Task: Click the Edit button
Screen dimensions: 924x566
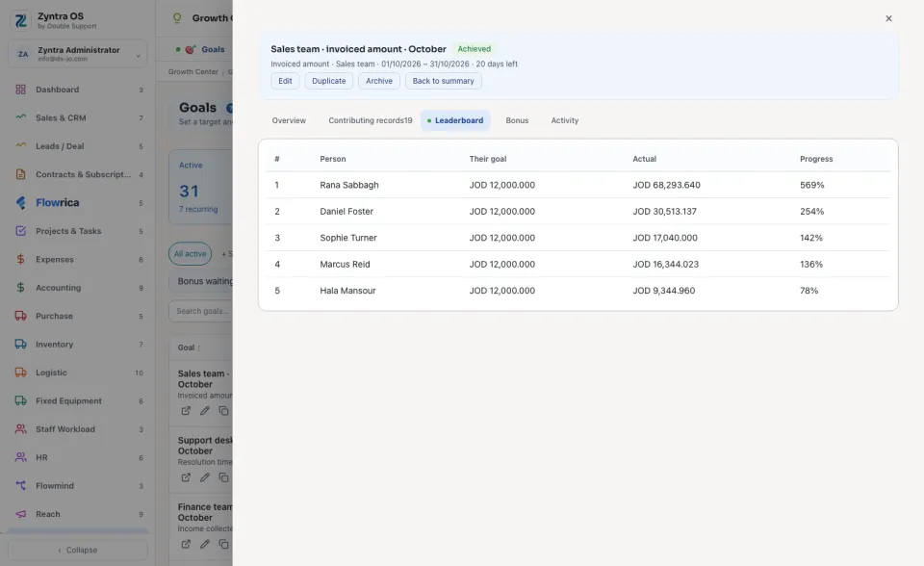Action: pos(285,81)
